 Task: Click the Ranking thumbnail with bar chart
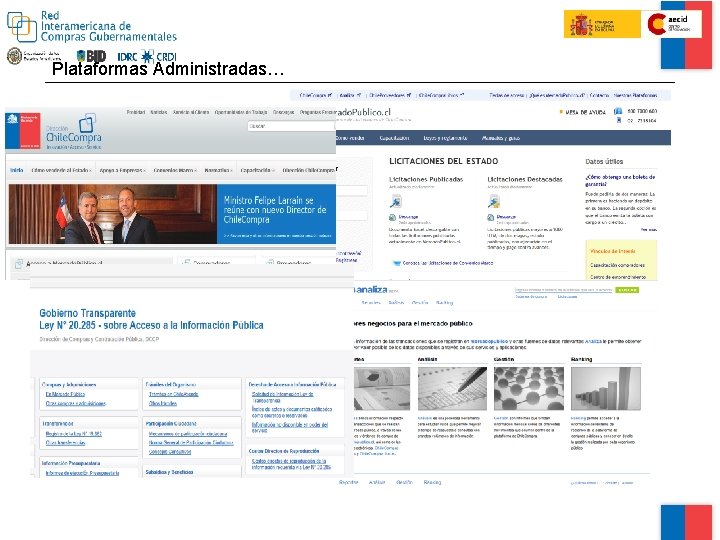606,388
